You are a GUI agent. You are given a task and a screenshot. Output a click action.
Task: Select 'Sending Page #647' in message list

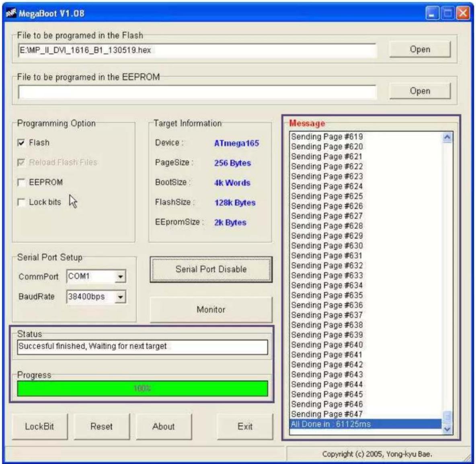tap(365, 414)
